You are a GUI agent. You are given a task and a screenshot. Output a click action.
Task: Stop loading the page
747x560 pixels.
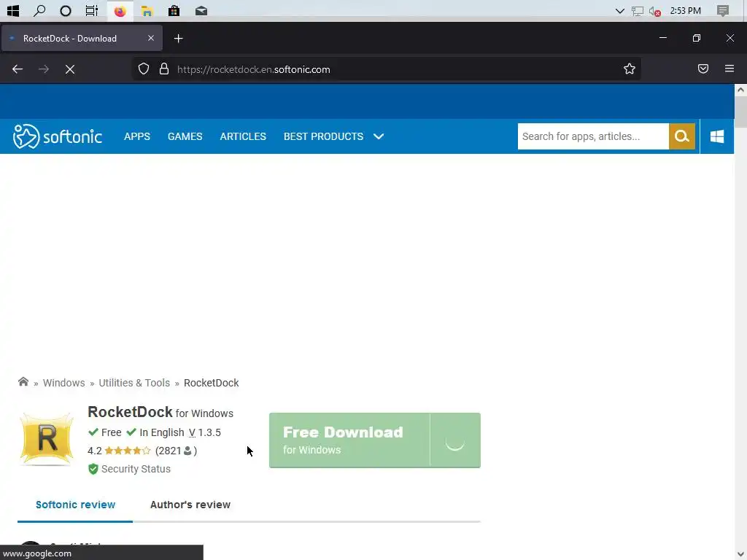click(70, 69)
